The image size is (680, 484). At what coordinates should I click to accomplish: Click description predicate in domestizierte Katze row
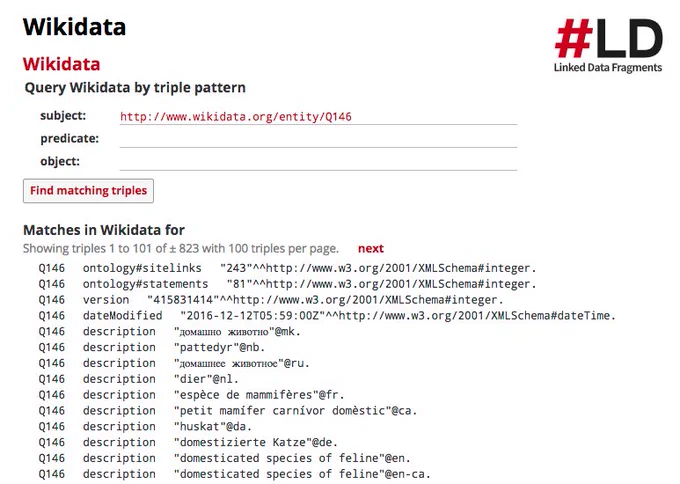click(119, 442)
